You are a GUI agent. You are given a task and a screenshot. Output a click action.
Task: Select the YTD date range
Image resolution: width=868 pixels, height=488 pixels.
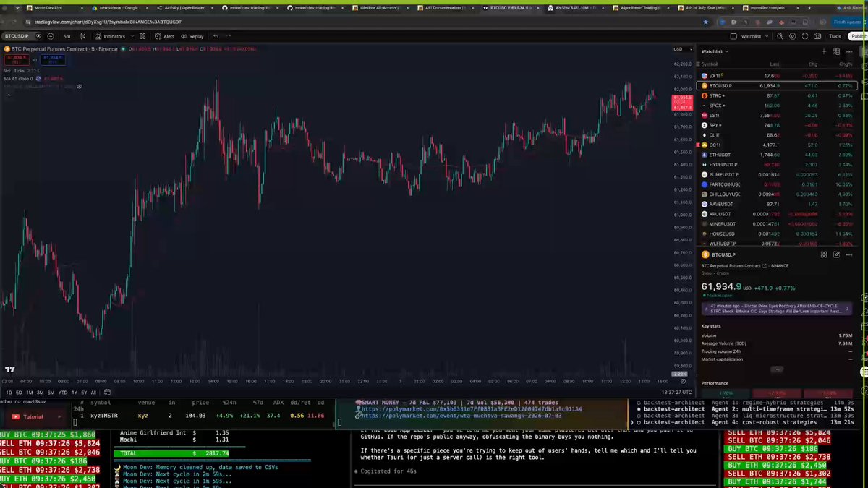63,393
